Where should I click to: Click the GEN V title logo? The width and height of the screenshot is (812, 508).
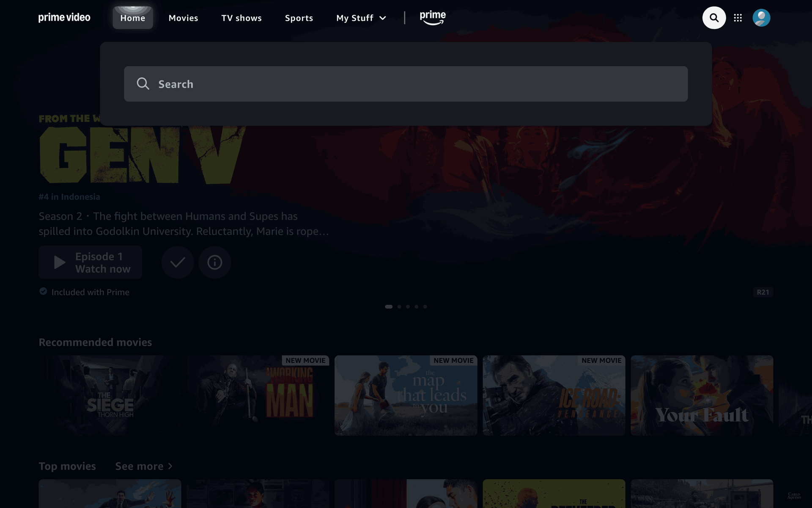(142, 155)
